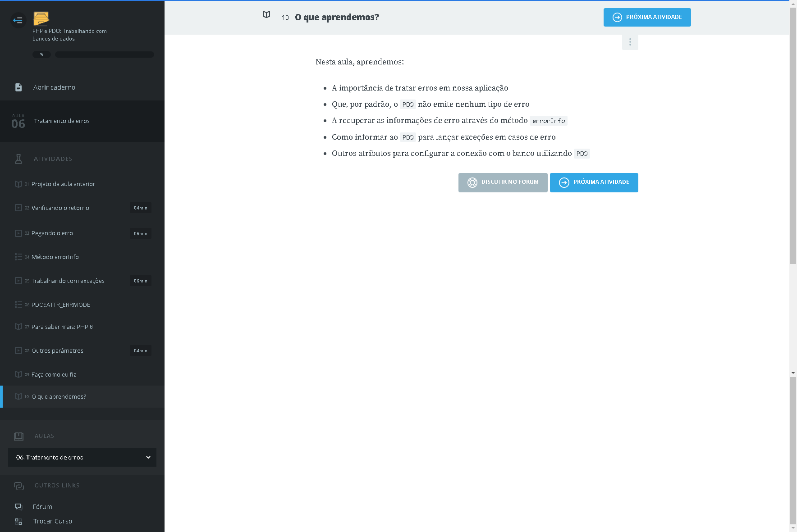Image resolution: width=797 pixels, height=532 pixels.
Task: Click list icon beside Método errorInfo
Action: [x=18, y=257]
